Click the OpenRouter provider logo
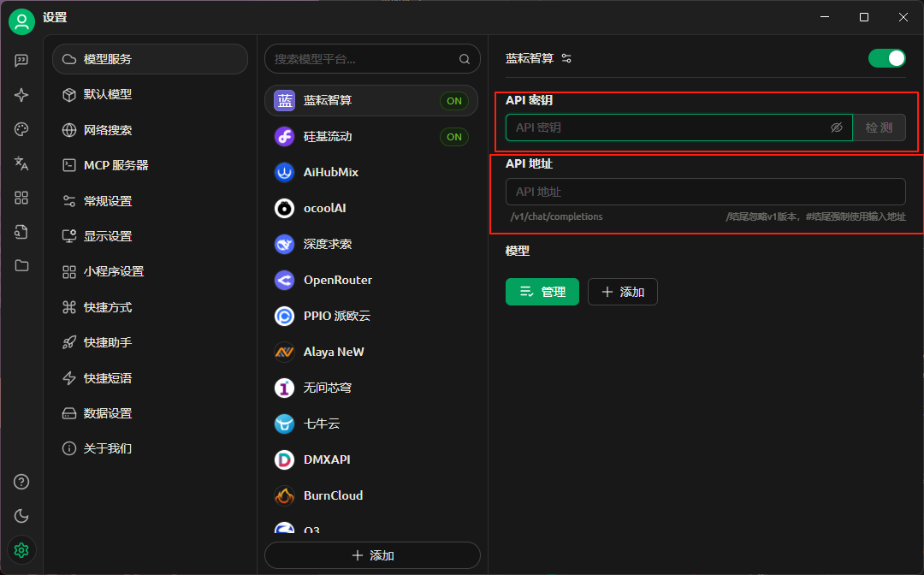This screenshot has height=575, width=924. [285, 280]
